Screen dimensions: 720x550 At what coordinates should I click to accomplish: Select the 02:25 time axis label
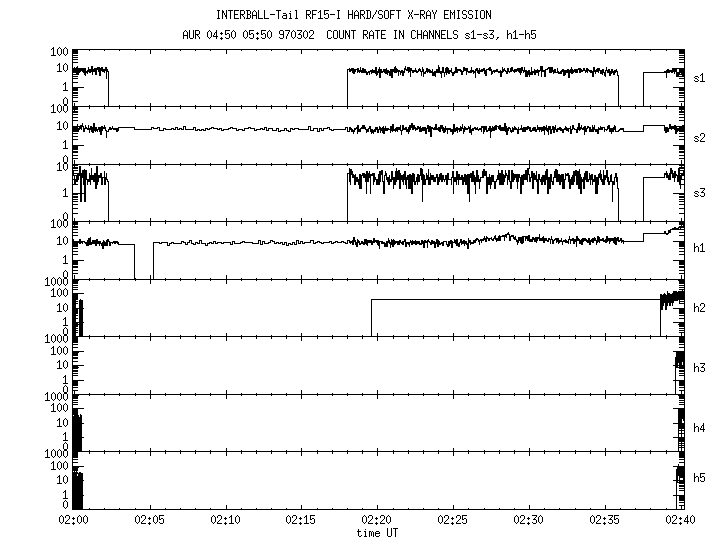[453, 520]
